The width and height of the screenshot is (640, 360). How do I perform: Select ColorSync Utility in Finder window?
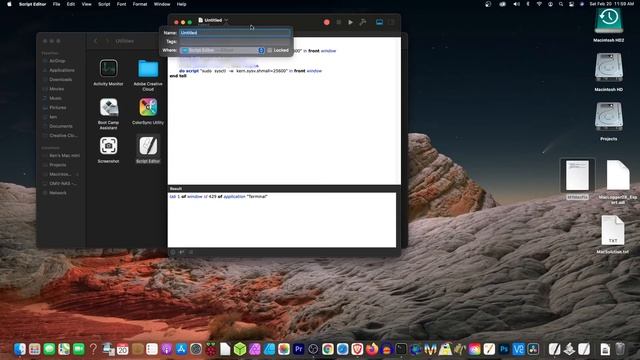(x=148, y=111)
